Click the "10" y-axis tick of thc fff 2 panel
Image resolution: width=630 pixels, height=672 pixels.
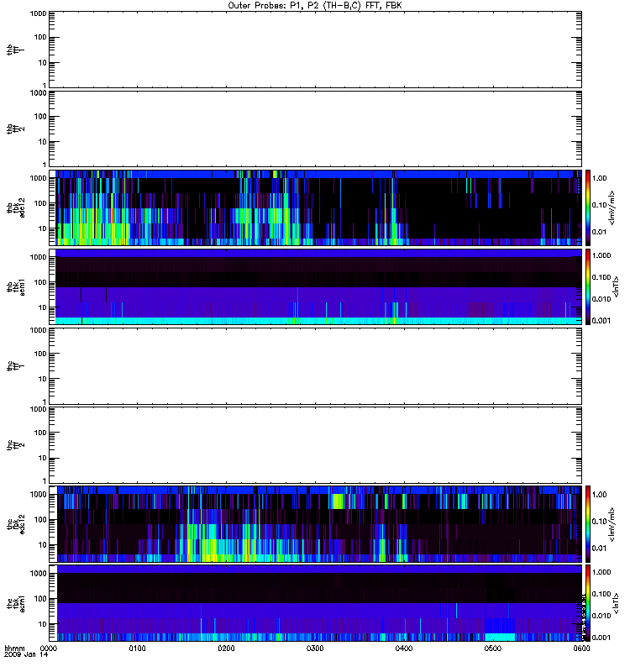[43, 458]
